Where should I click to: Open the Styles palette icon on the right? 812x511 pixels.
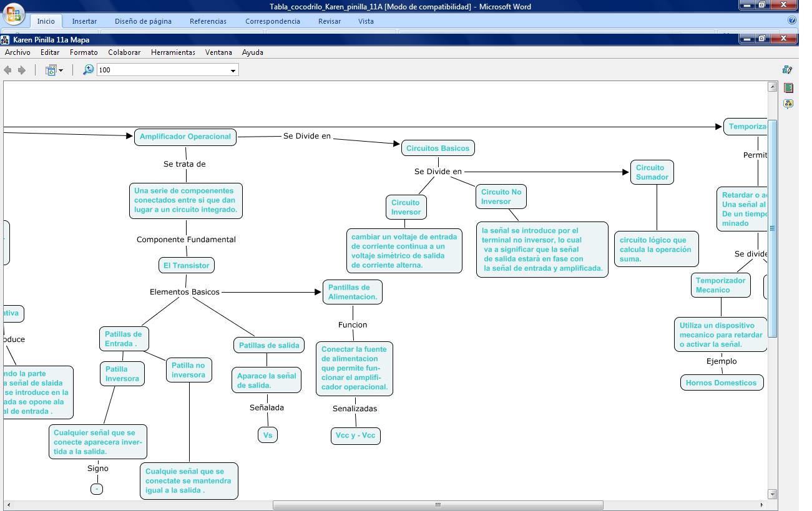788,70
